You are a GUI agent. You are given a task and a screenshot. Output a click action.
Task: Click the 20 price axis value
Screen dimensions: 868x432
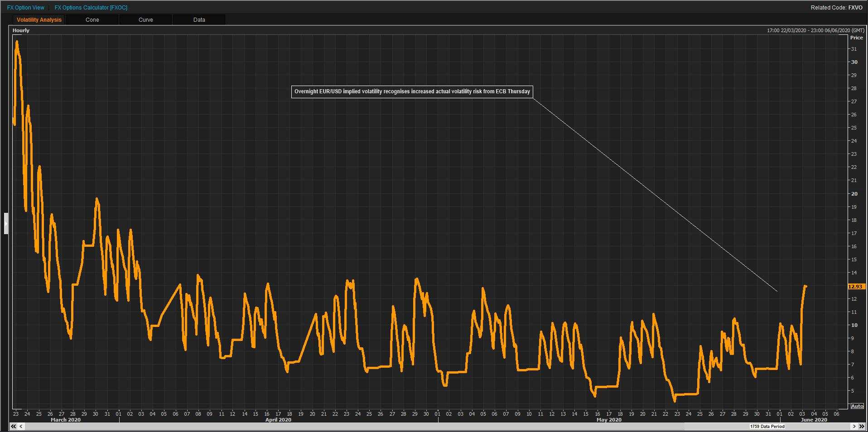[x=854, y=194]
